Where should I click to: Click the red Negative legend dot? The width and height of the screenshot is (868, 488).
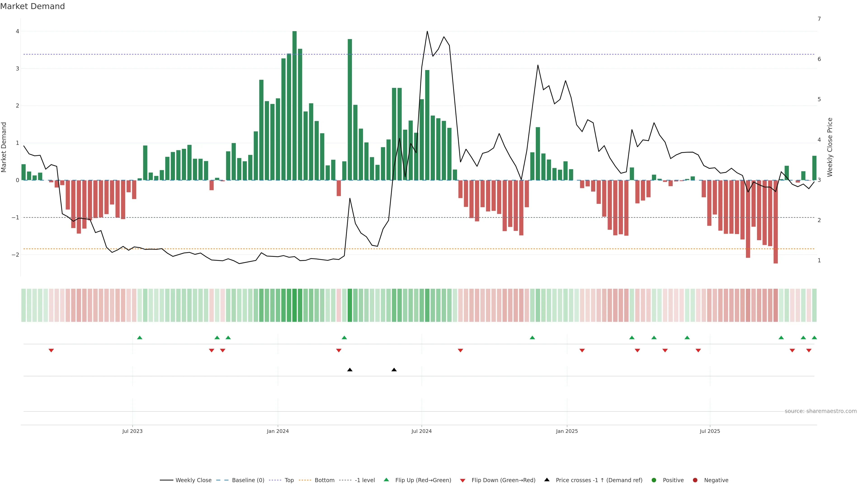click(x=695, y=480)
